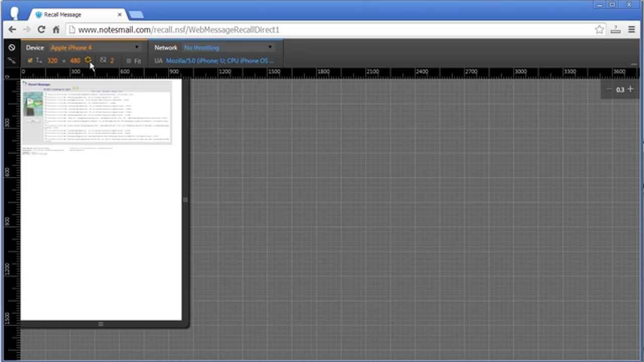Grab the bottom-edge viewport resize handle

(101, 324)
